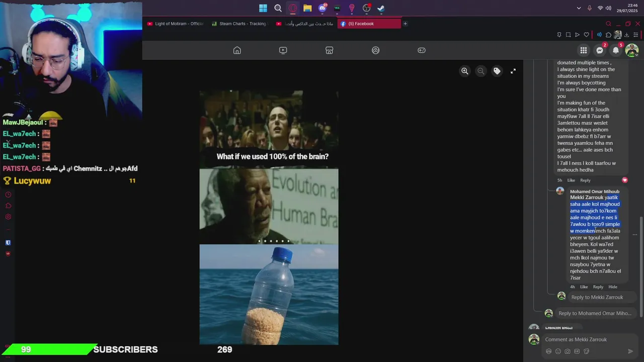The height and width of the screenshot is (362, 644).
Task: Click the blue sound waves icon in the Opera toolbar
Action: pos(599,35)
